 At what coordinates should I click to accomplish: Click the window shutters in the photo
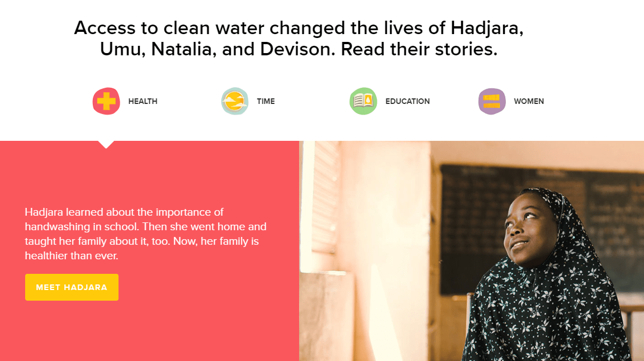(325, 197)
